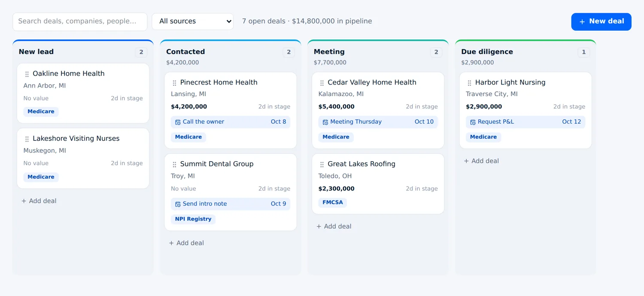Click the Meeting count badge
This screenshot has width=644, height=296.
(436, 52)
